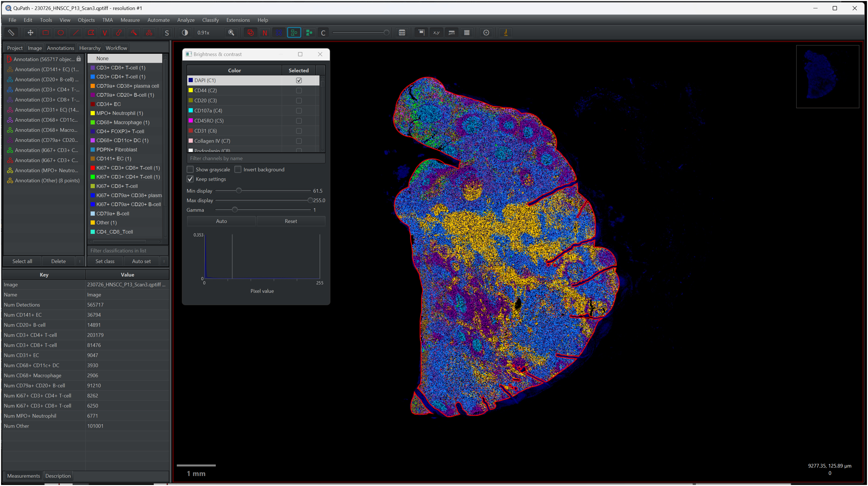Image resolution: width=868 pixels, height=486 pixels.
Task: Click the Zoom to fit magnifier icon
Action: 231,33
